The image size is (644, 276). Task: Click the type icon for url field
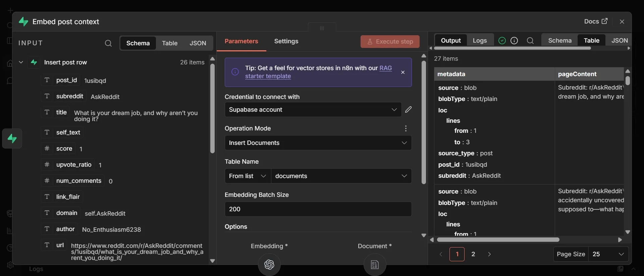click(x=47, y=245)
